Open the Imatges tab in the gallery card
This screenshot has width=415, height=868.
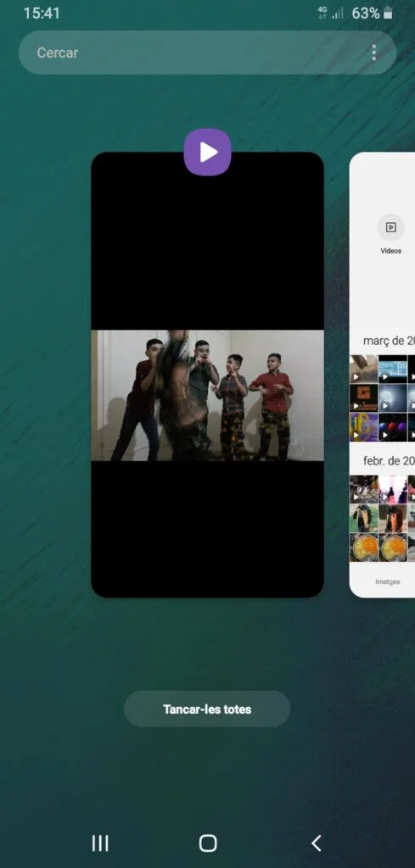[387, 581]
